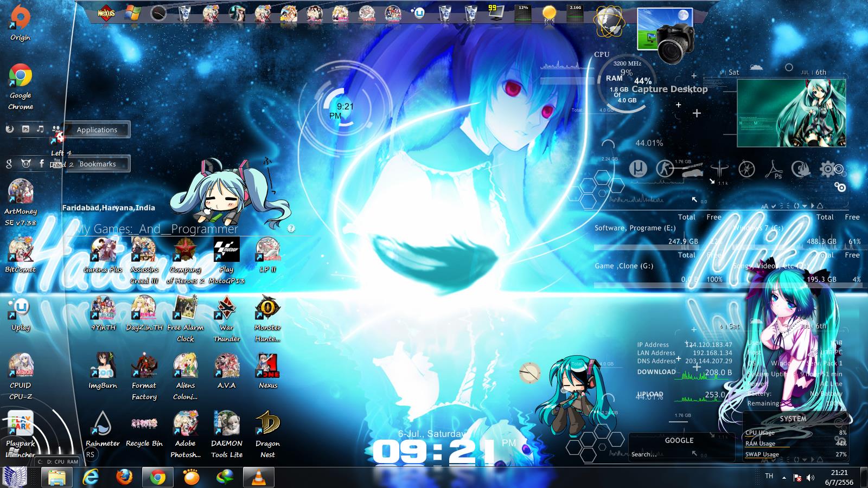Click the Safari compass icon in the launcher row
This screenshot has width=868, height=488.
pyautogui.click(x=747, y=169)
